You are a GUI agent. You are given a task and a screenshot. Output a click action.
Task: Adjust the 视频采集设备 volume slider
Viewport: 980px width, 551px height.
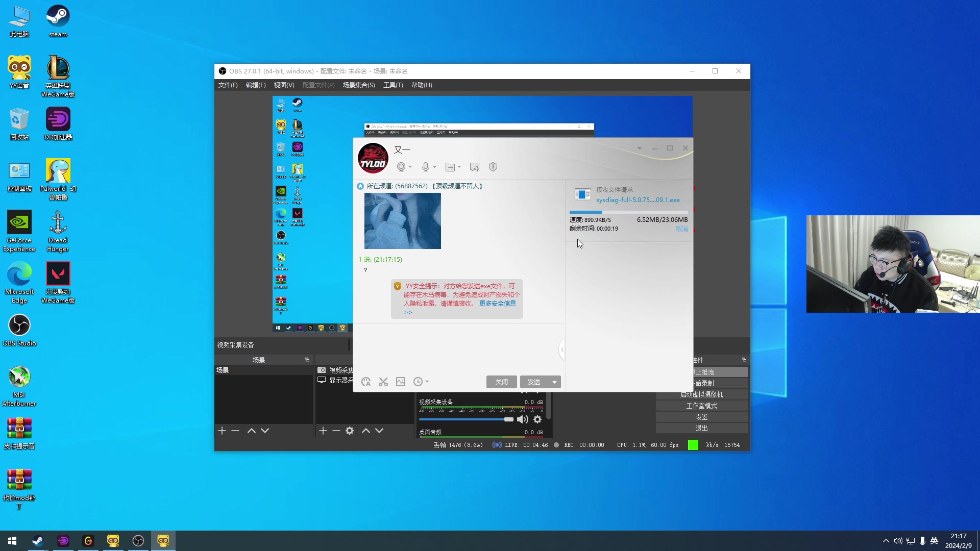tap(508, 419)
